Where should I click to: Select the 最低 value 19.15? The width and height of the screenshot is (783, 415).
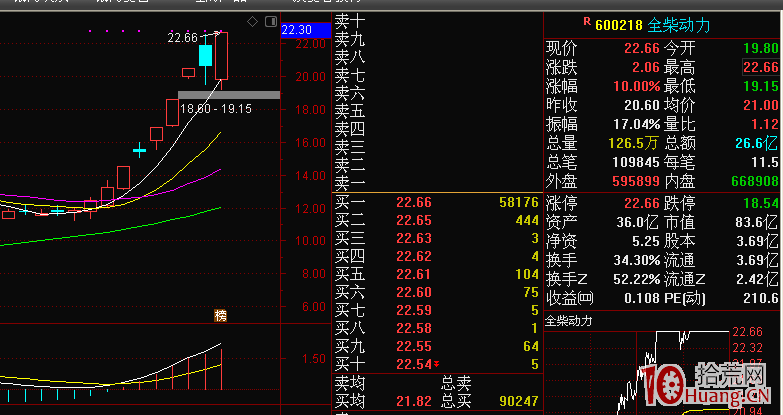[x=761, y=86]
